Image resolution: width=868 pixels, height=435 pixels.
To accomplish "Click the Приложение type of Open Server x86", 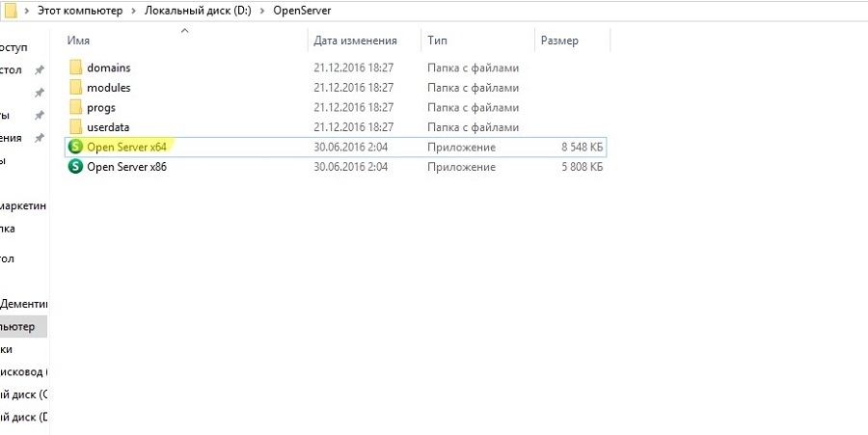I will click(x=462, y=167).
